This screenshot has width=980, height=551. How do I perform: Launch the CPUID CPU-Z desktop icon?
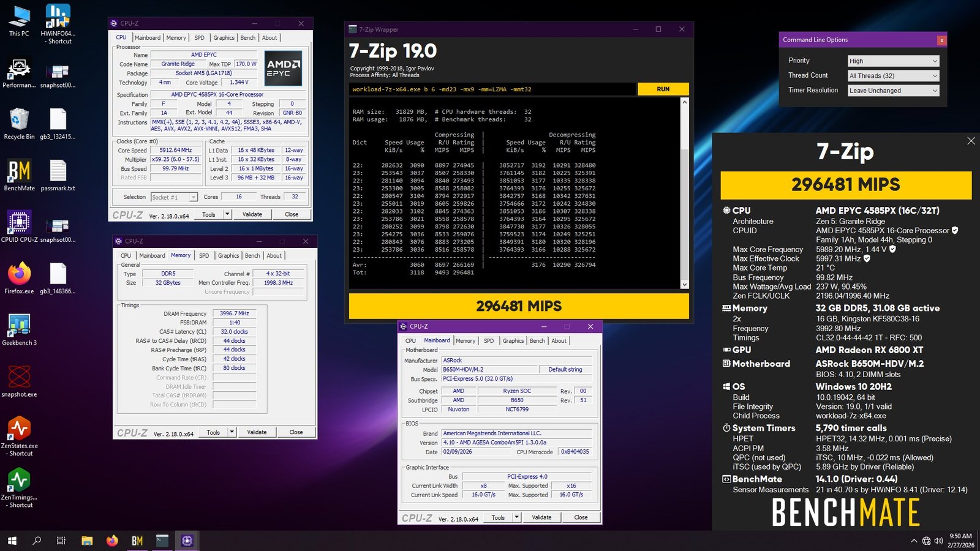19,223
